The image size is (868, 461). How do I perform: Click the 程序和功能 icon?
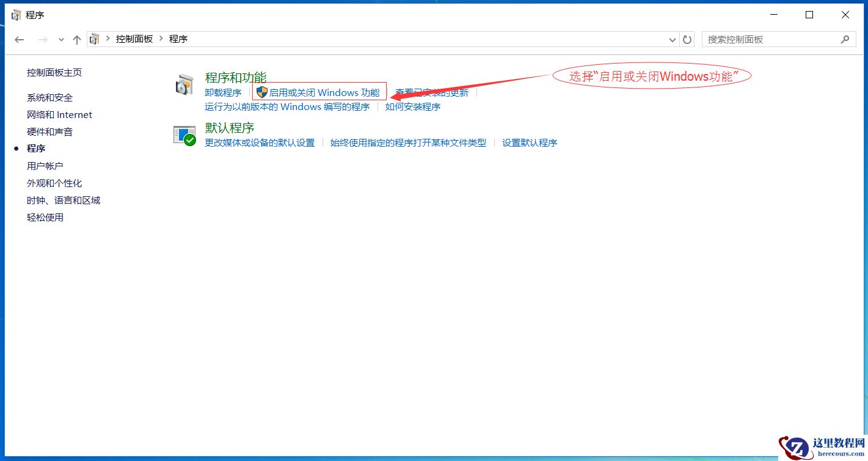[x=184, y=85]
